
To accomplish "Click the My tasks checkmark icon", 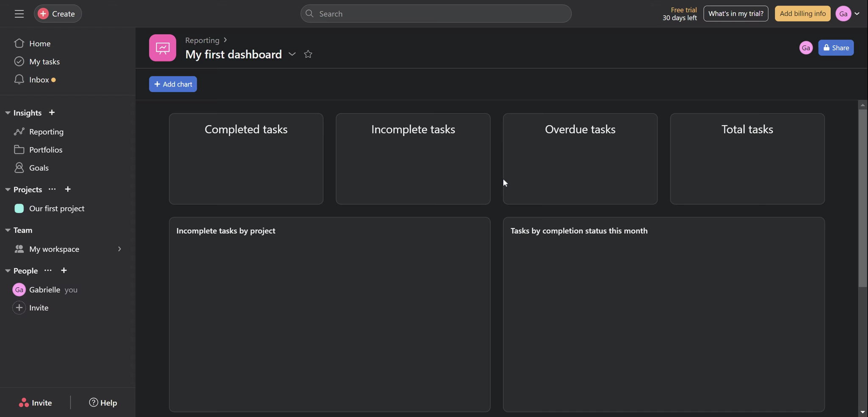I will 19,61.
